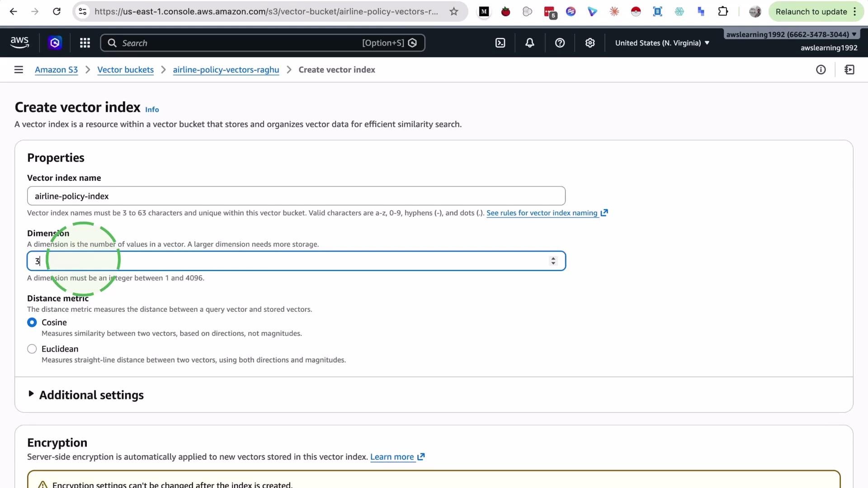
Task: Open the browser profile avatar
Action: pyautogui.click(x=755, y=12)
